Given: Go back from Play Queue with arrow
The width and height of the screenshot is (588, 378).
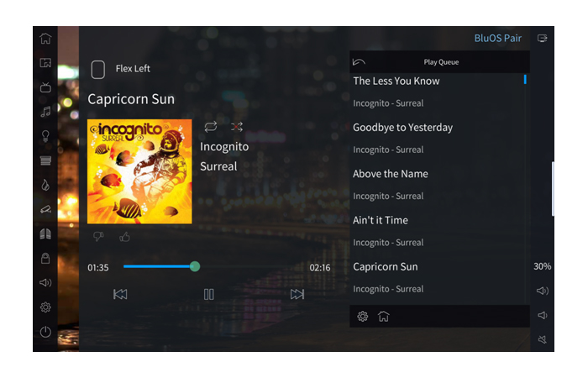Looking at the screenshot, I should [x=359, y=62].
